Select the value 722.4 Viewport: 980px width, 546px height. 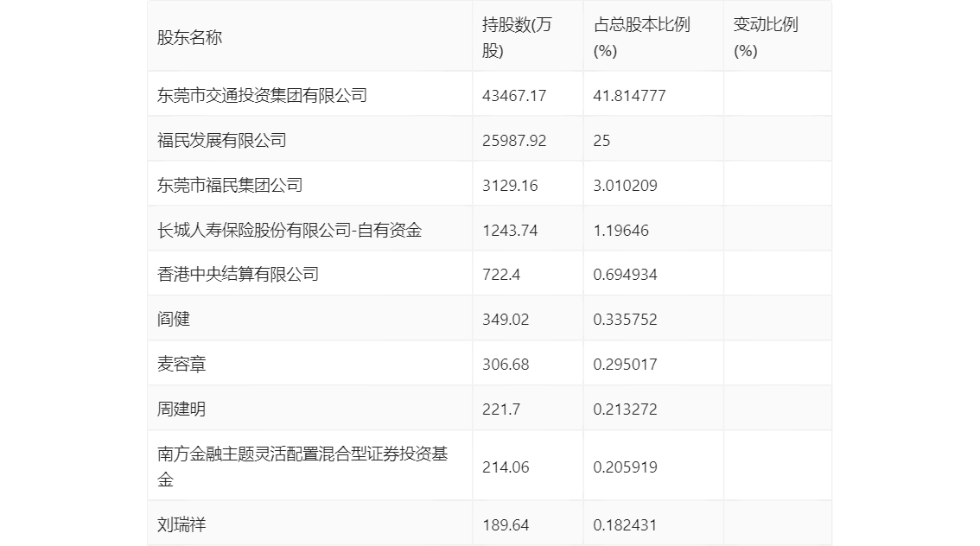click(x=501, y=274)
